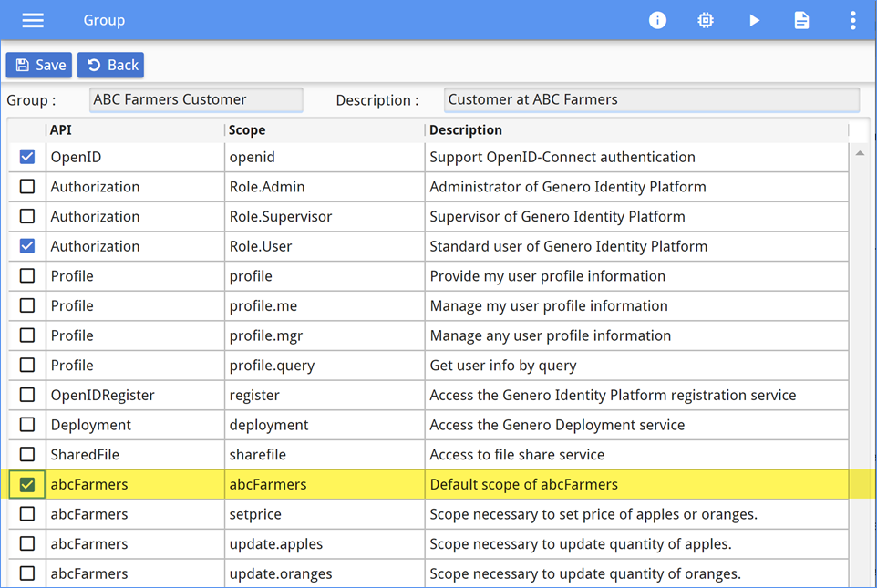Click the info circle icon

[657, 20]
